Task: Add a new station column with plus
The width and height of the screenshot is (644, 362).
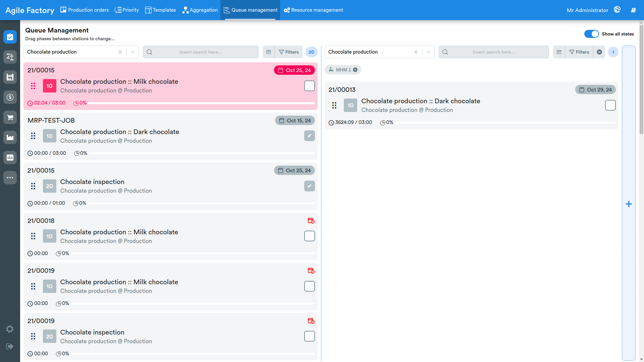Action: point(629,204)
